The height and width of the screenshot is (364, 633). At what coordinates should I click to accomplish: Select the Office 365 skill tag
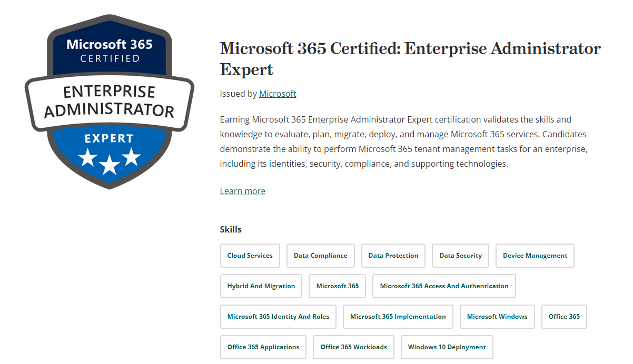pyautogui.click(x=564, y=317)
